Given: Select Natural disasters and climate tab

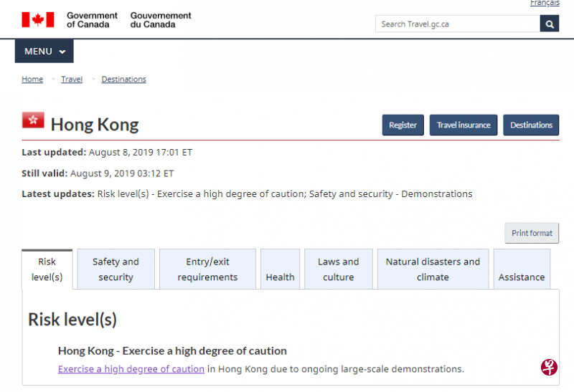Looking at the screenshot, I should 433,269.
